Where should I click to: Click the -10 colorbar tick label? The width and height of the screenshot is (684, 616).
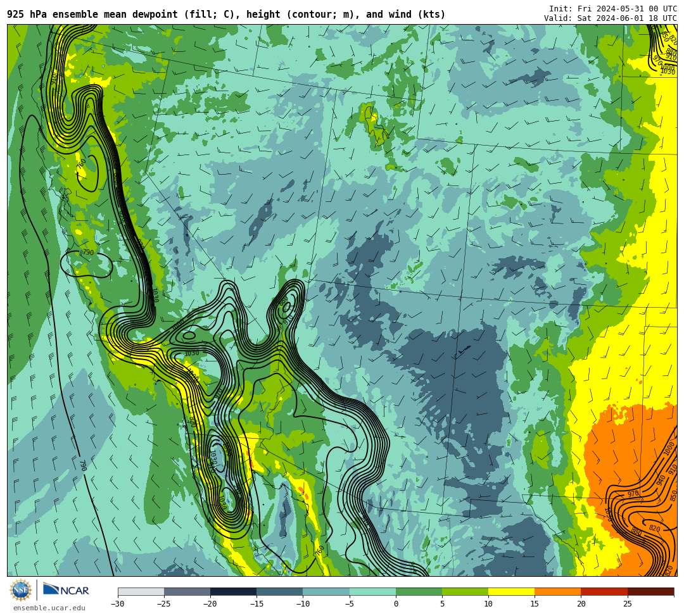pyautogui.click(x=303, y=604)
